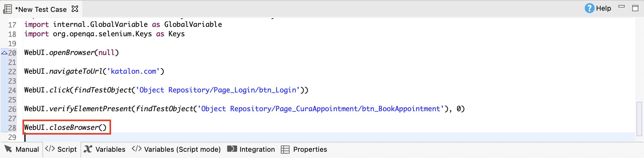
Task: Click the btn_BookAppointment object path string
Action: (x=321, y=109)
